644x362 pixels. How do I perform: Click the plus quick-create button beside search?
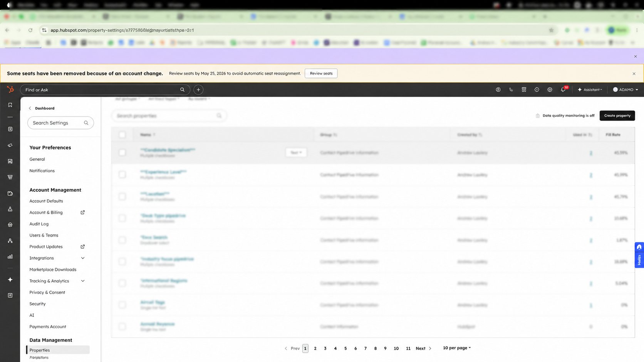tap(198, 90)
